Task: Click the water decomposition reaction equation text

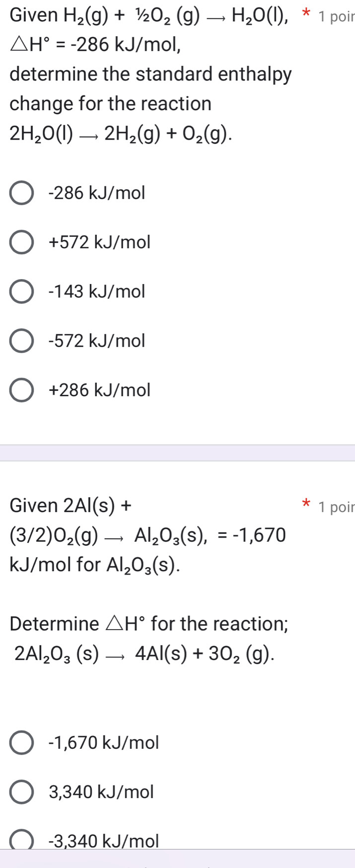Action: [x=121, y=134]
